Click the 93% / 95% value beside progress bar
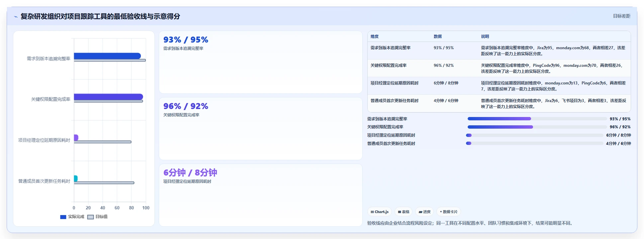Image resolution: width=644 pixels, height=239 pixels. click(620, 119)
